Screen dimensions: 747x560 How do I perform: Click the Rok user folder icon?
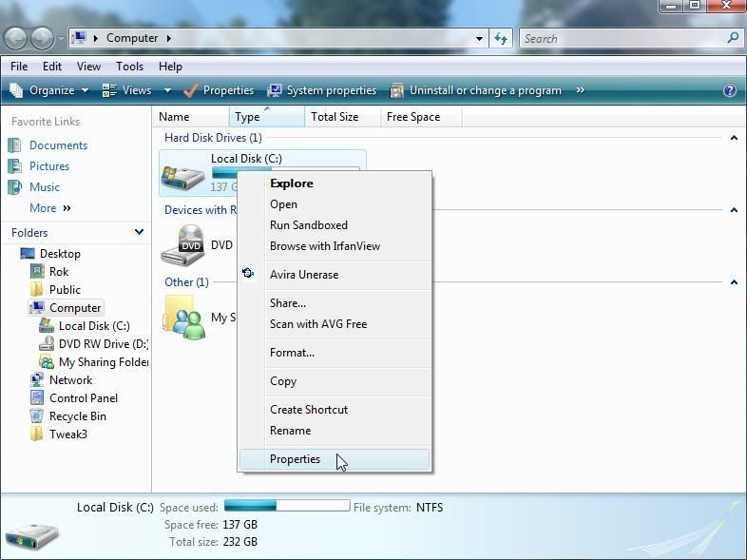37,272
